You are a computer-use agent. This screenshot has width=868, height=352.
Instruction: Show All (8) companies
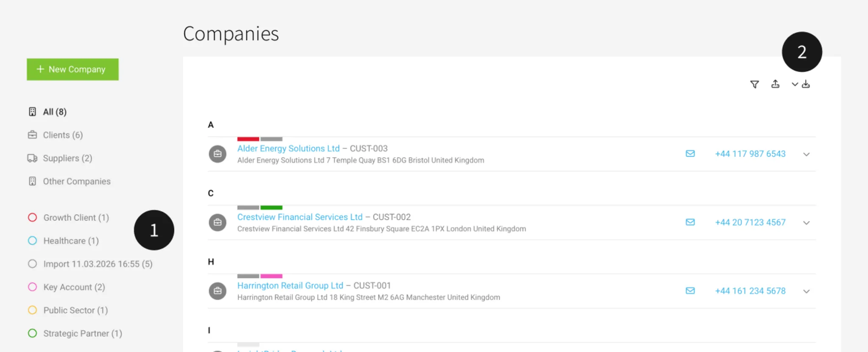coord(47,112)
